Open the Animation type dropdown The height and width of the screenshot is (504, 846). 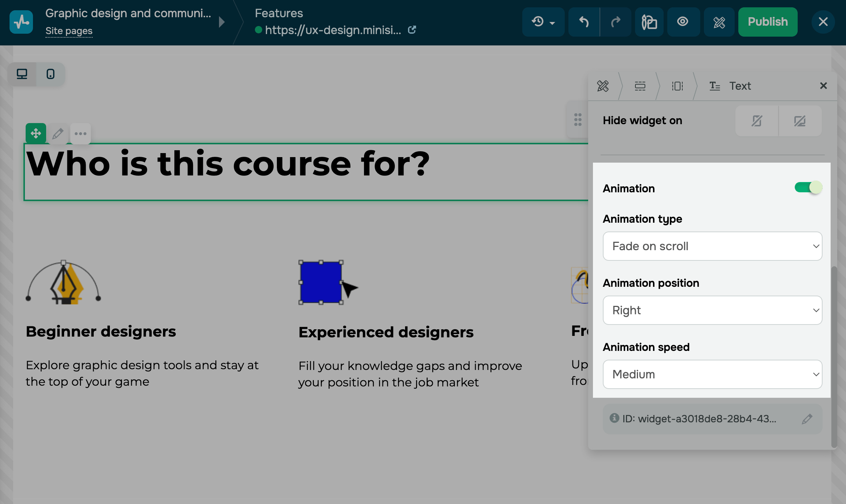point(712,246)
